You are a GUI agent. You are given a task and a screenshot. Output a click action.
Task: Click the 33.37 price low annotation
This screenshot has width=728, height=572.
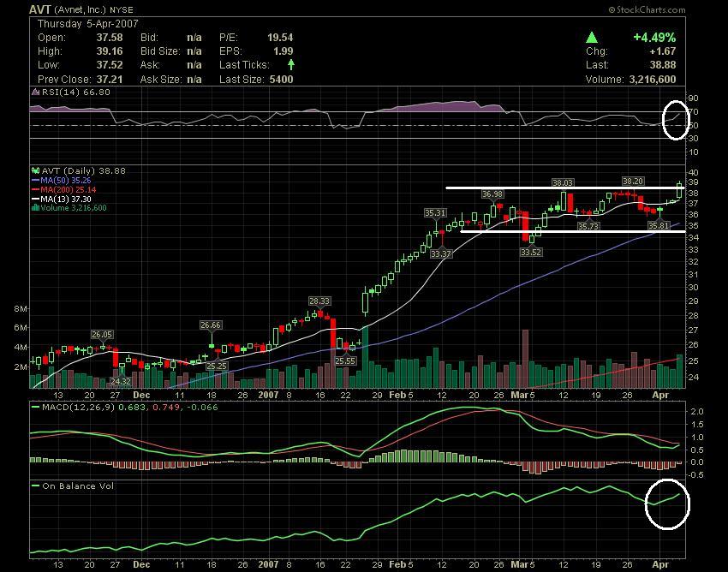pyautogui.click(x=440, y=254)
